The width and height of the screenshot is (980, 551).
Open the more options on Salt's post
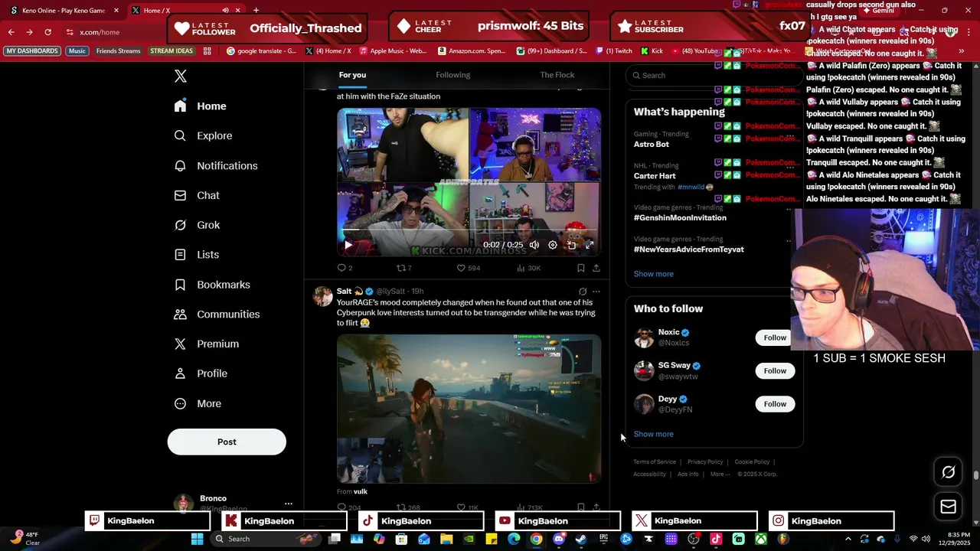pyautogui.click(x=596, y=292)
